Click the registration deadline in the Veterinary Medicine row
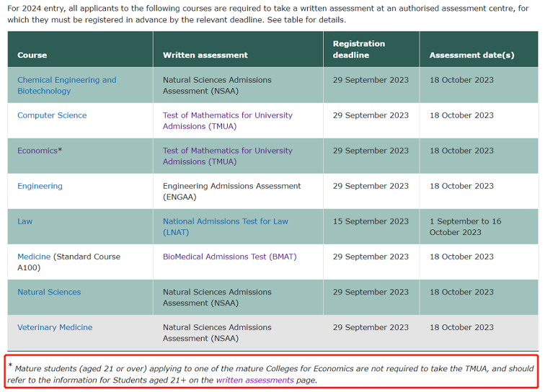 tap(371, 327)
